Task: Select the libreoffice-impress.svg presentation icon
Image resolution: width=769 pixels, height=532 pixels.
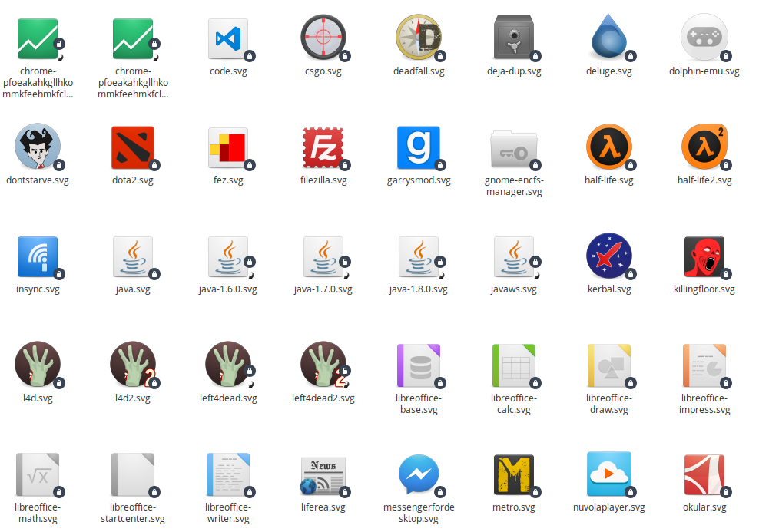Action: click(704, 365)
